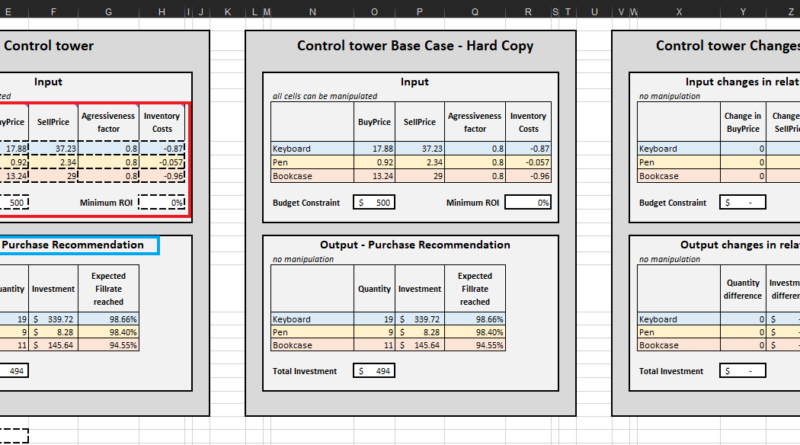Select Minimum ROI 0% field in left Control tower
The image size is (800, 445).
pos(162,203)
